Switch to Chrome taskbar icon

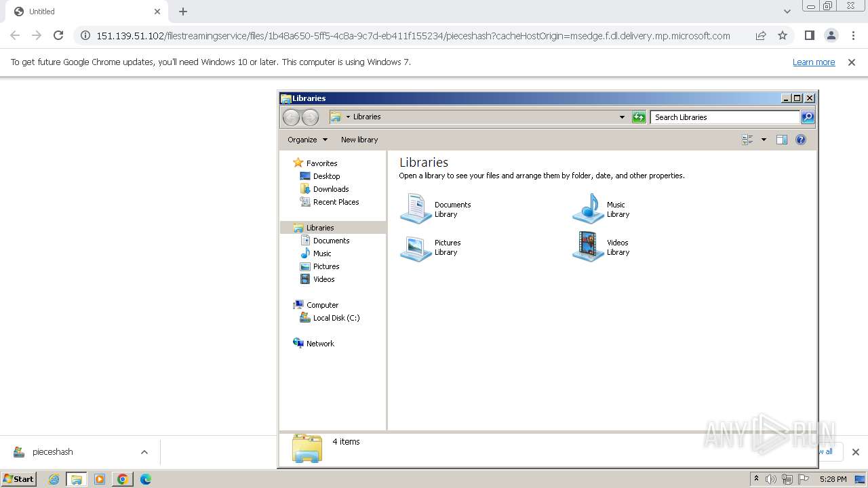tap(123, 479)
